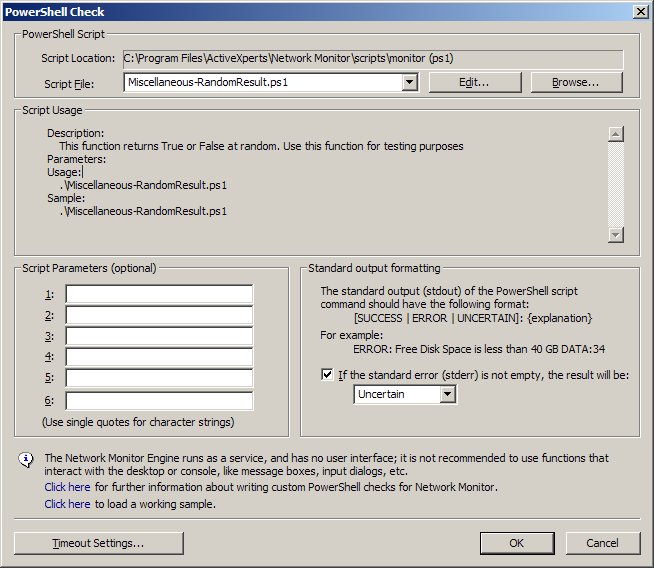The width and height of the screenshot is (654, 568).
Task: Click the Script Location path field
Action: [373, 58]
